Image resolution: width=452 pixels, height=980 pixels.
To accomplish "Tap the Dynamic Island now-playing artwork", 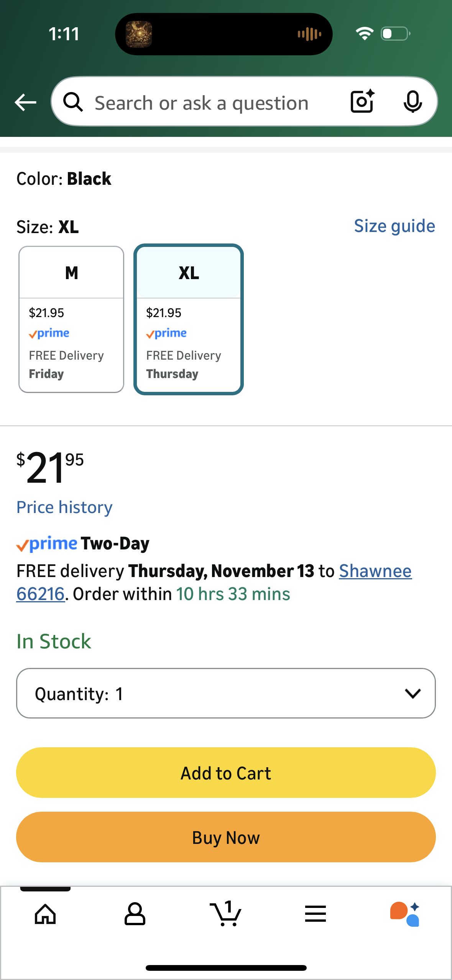I will [139, 34].
